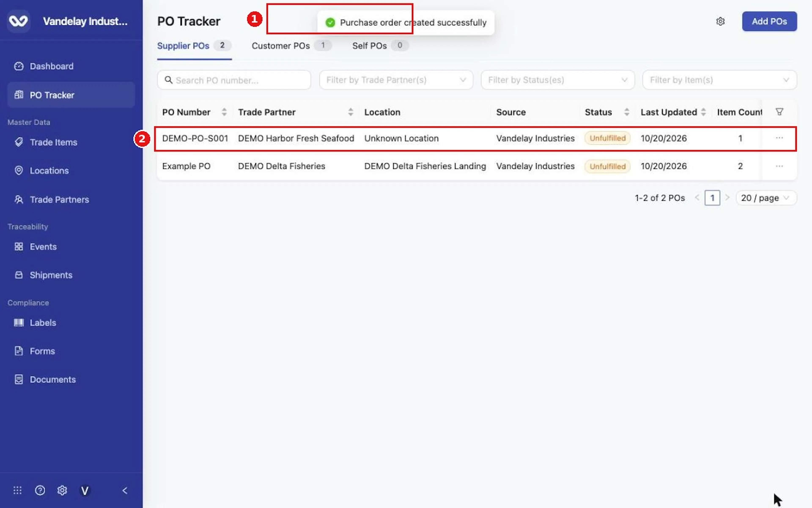This screenshot has height=508, width=812.
Task: Open the actions menu for Example PO row
Action: [x=779, y=166]
